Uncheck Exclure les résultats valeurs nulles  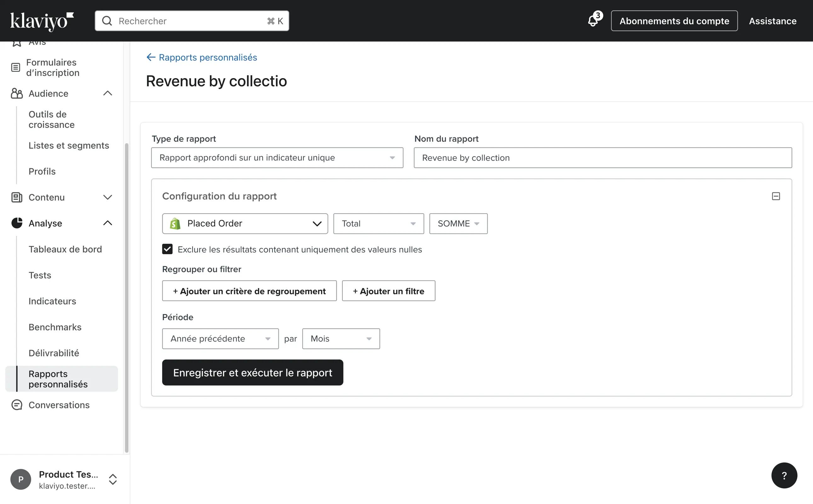coord(167,249)
